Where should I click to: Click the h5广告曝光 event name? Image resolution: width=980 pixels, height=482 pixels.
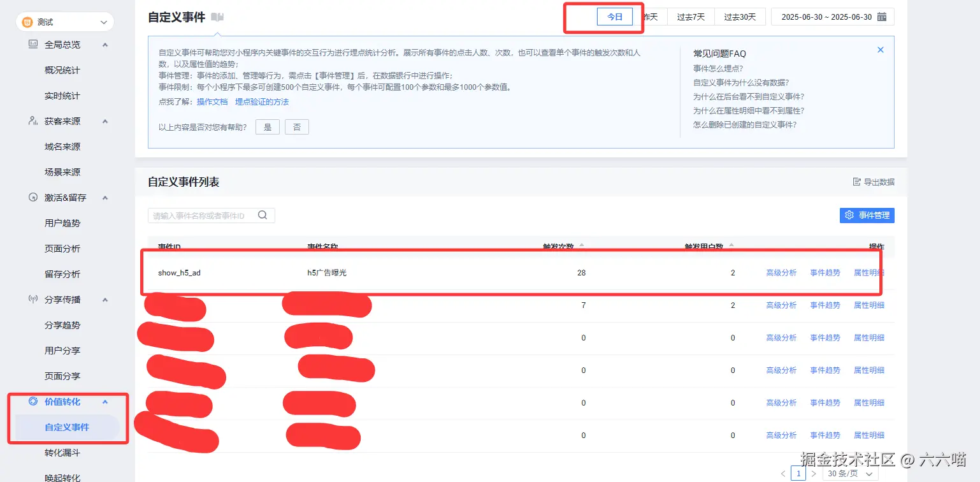point(327,273)
